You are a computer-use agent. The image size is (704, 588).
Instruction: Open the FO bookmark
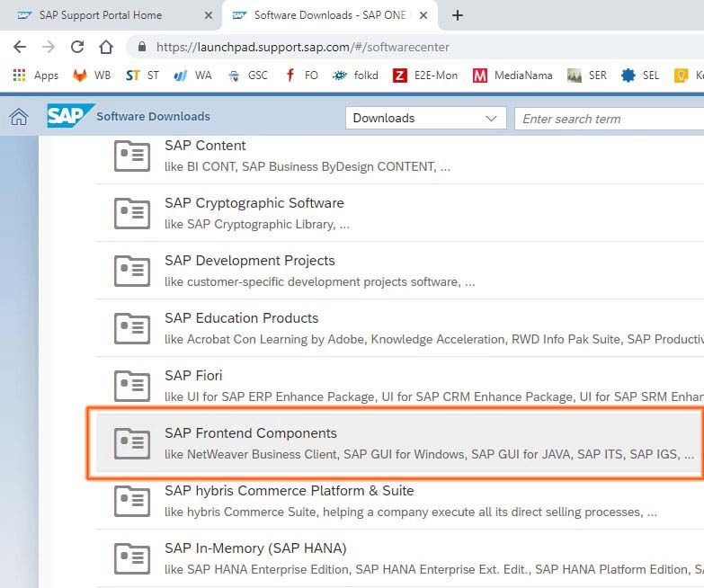click(301, 76)
